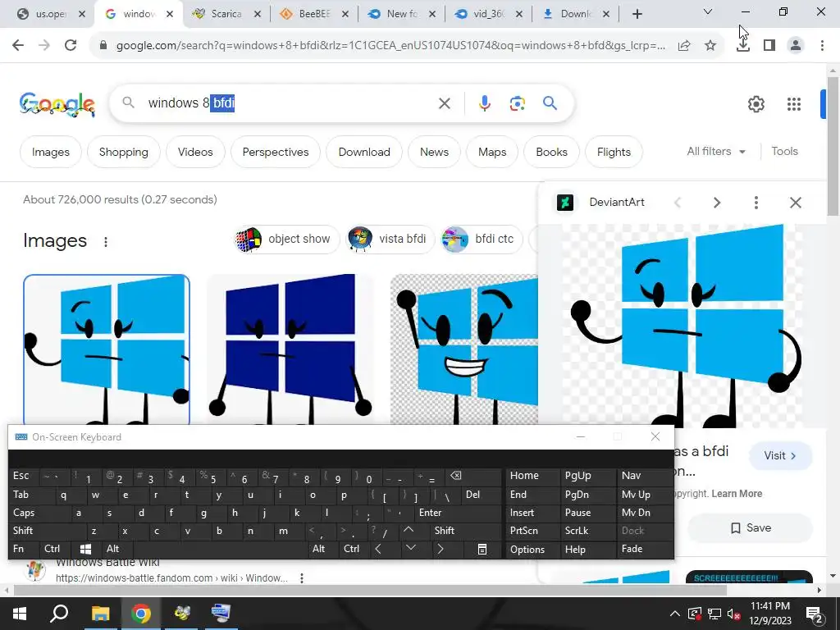The height and width of the screenshot is (630, 840).
Task: Search by image with Google Lens
Action: pos(517,103)
